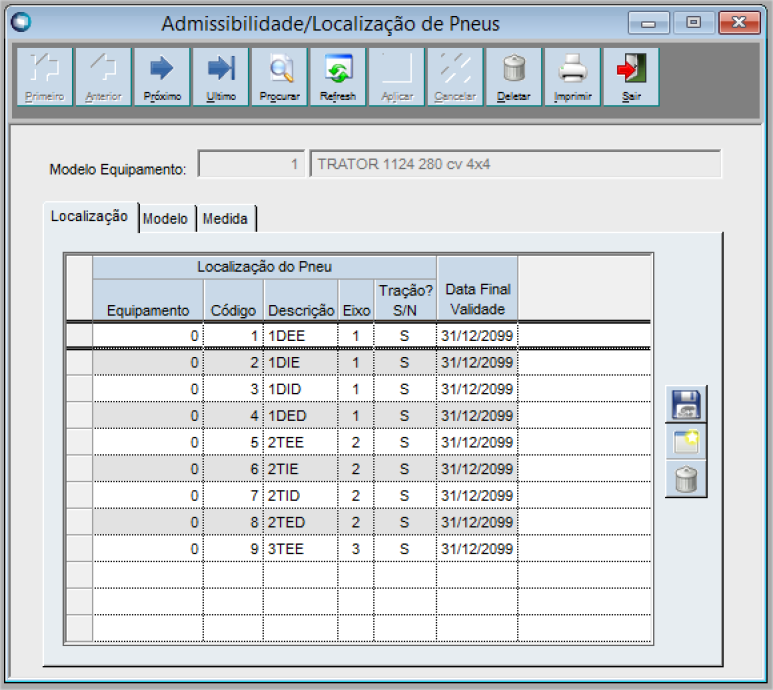Select the 3TEE description cell

[301, 549]
